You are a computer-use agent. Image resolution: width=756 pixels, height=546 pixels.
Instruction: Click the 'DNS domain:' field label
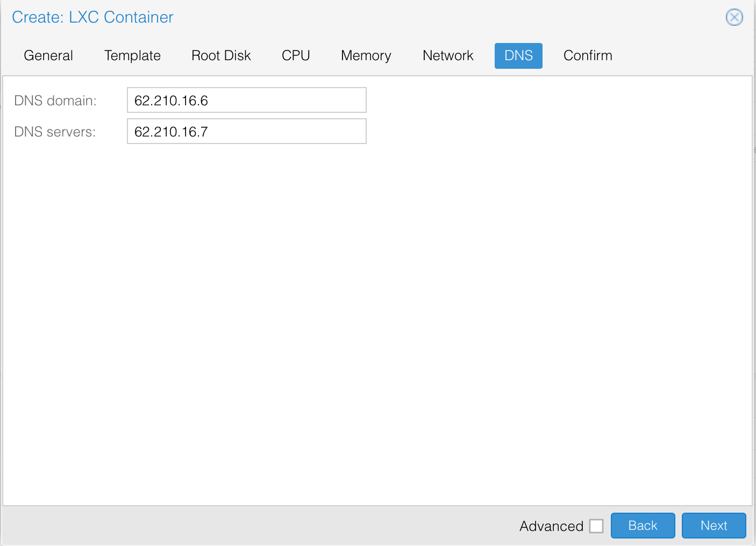click(x=55, y=101)
